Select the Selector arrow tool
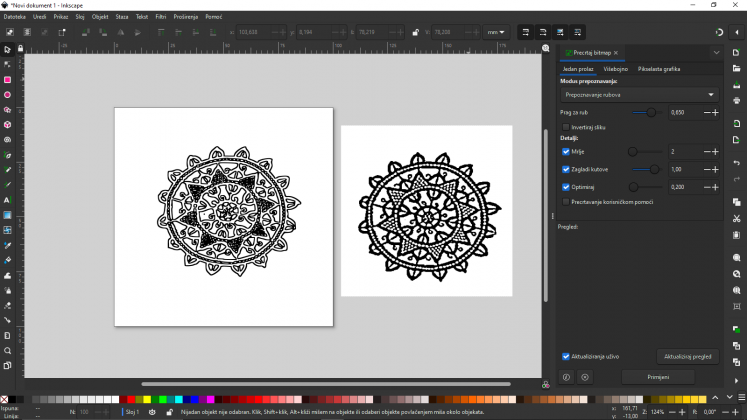This screenshot has height=420, width=747. 7,49
